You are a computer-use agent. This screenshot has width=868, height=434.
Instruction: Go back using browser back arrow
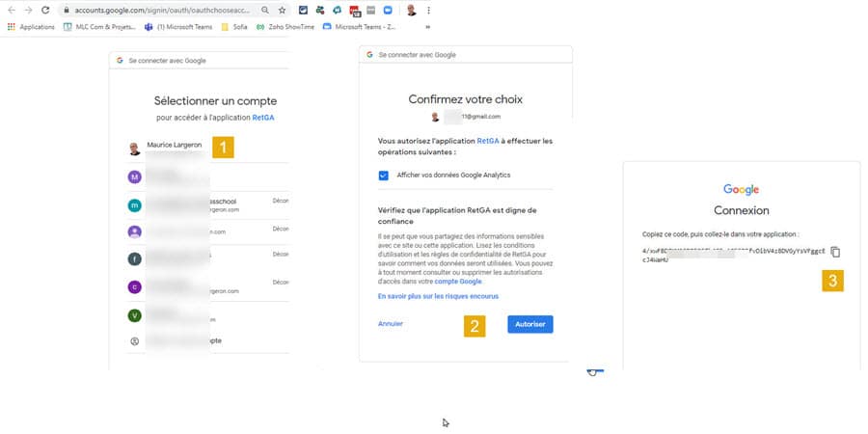pos(12,10)
